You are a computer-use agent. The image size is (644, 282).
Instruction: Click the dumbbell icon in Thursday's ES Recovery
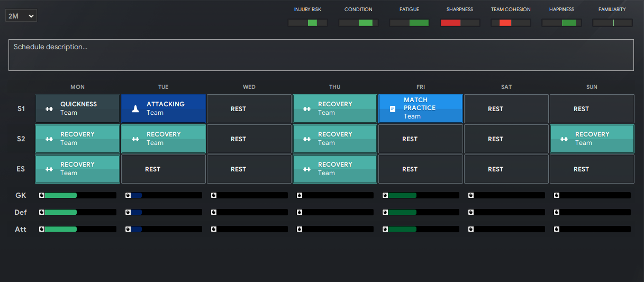307,169
